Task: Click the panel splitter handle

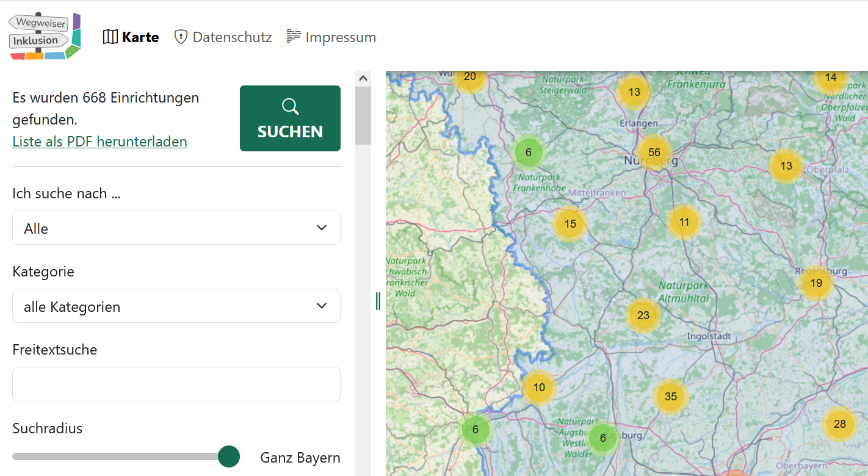Action: (x=378, y=300)
